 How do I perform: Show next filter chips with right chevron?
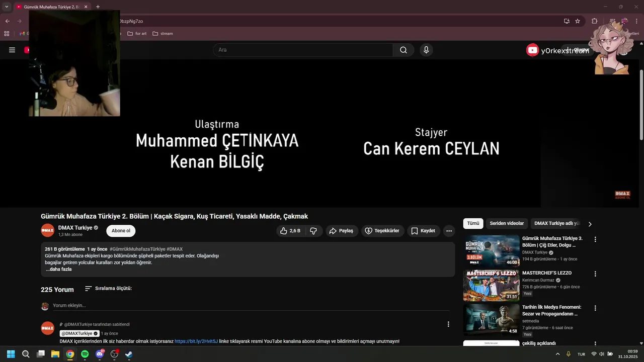point(590,224)
